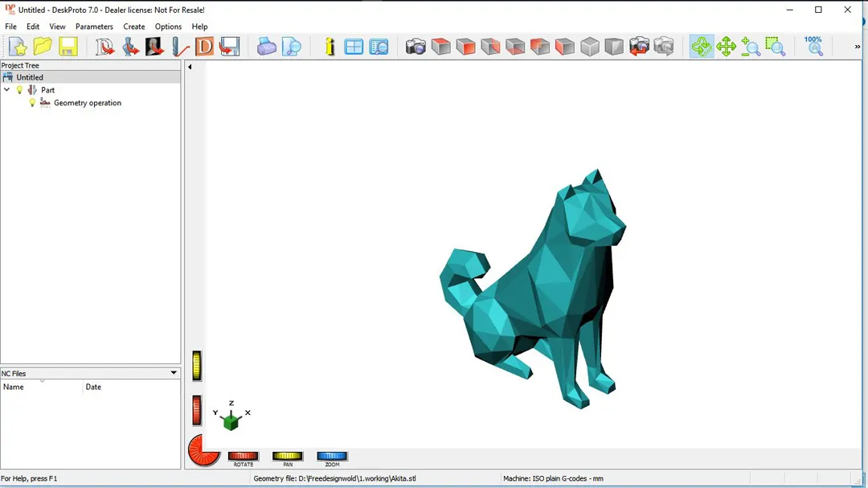Open the Help menu

coord(199,27)
